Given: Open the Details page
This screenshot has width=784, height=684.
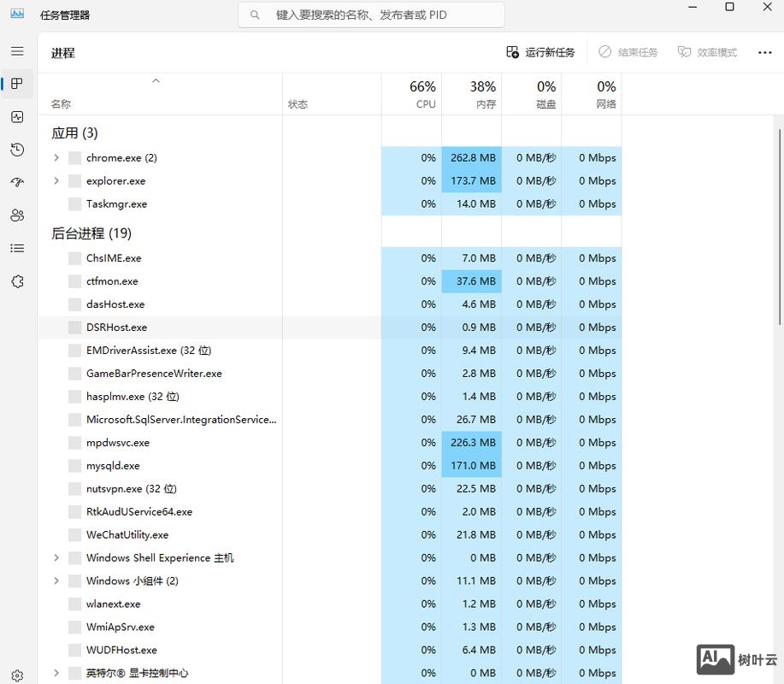Looking at the screenshot, I should 17,248.
